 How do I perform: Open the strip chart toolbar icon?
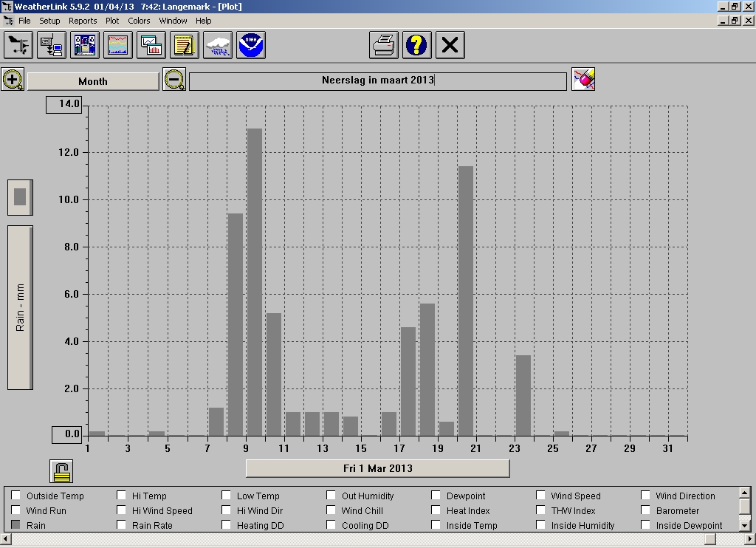(x=151, y=45)
